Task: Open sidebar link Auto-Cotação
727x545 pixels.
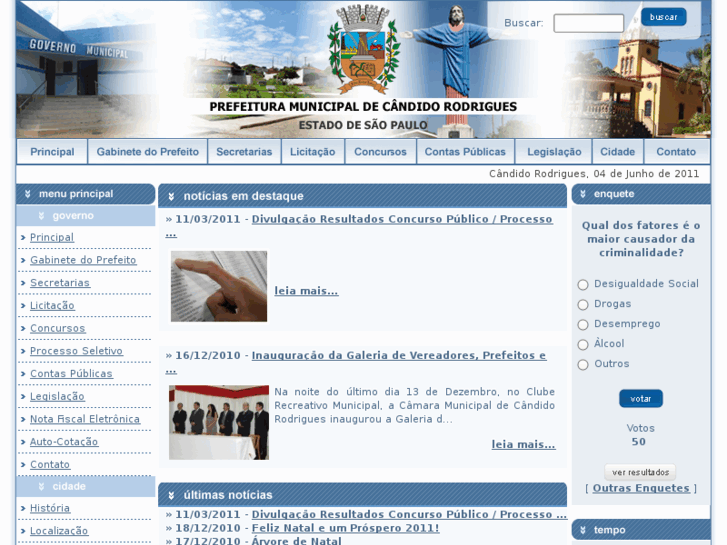Action: click(64, 442)
